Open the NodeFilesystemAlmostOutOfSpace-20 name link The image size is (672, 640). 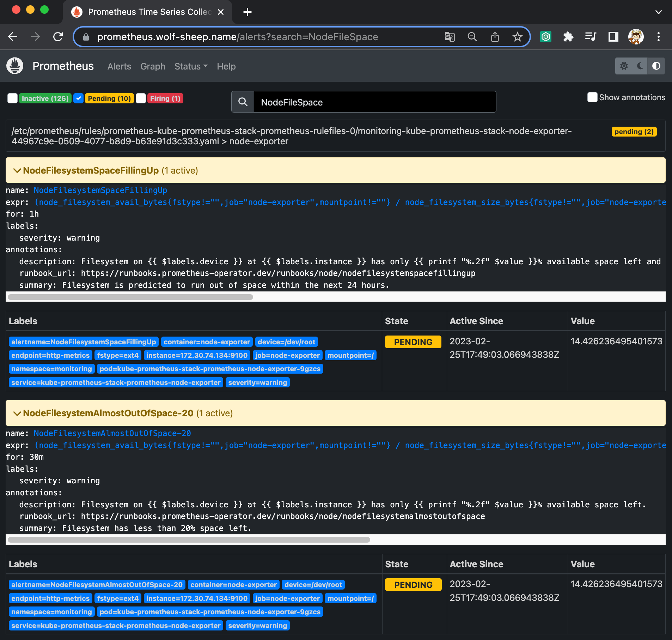[112, 433]
